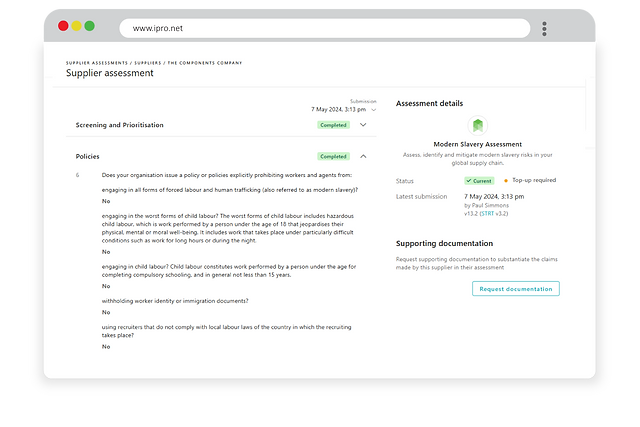
Task: Click the compulsory schooling child labour question
Action: 229,271
